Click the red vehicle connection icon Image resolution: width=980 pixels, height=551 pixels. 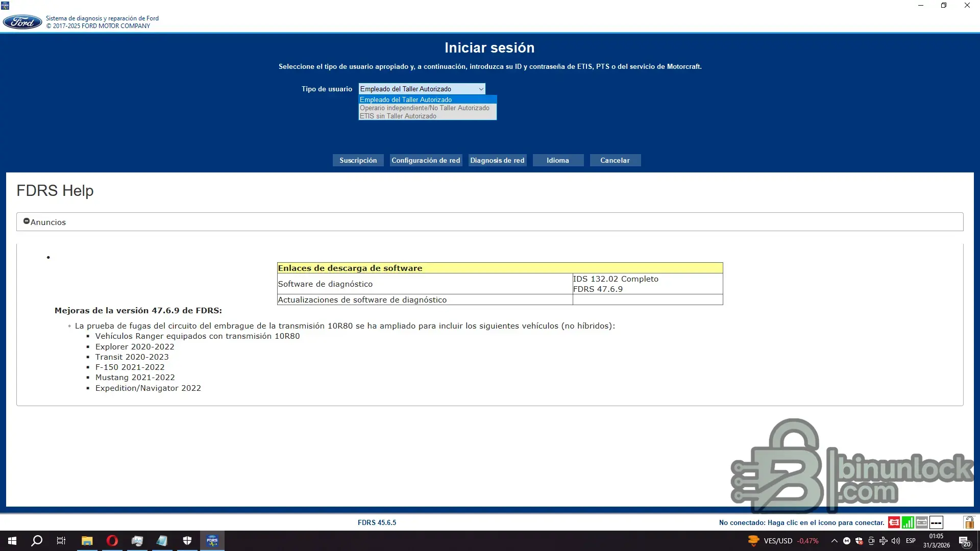[x=894, y=522]
